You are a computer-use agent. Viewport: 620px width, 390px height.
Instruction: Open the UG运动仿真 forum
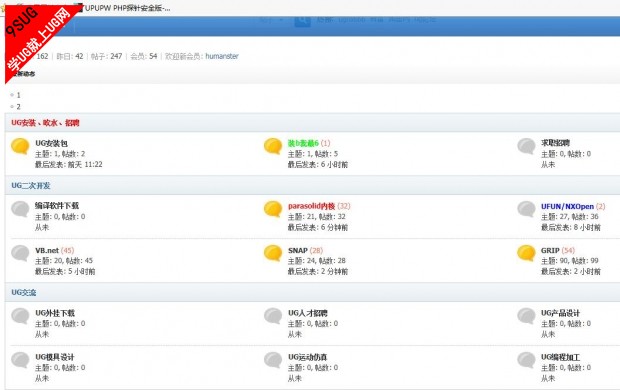click(x=308, y=357)
